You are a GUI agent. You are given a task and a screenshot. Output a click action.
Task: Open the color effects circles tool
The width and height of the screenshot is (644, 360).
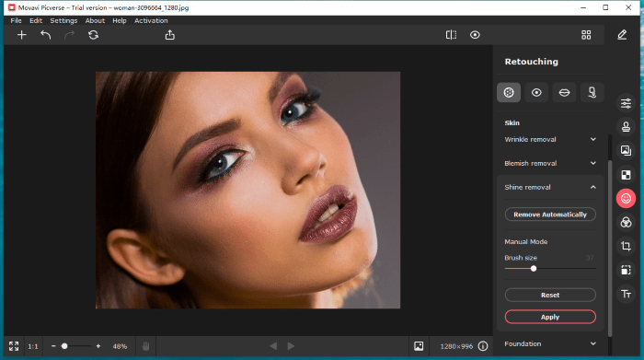[626, 222]
